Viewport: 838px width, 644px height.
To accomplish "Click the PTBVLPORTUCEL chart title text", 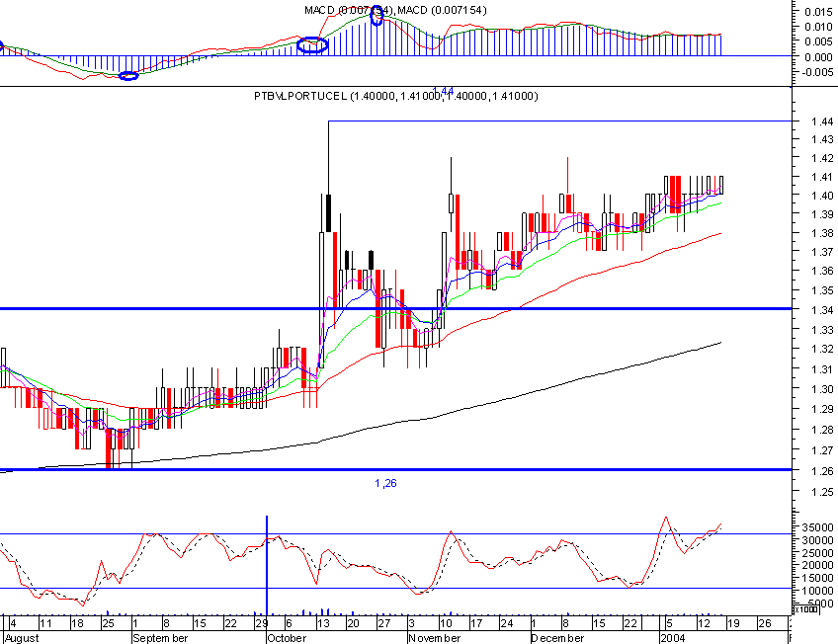I will coord(396,96).
